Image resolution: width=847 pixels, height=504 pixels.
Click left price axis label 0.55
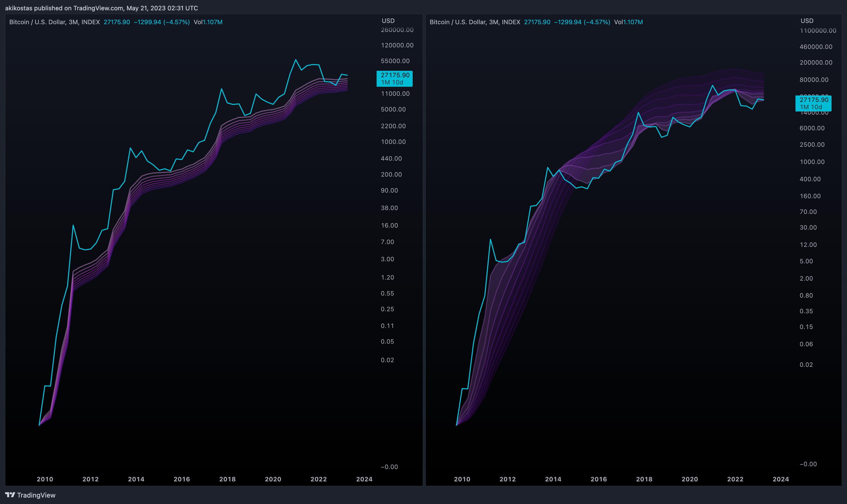click(x=387, y=293)
